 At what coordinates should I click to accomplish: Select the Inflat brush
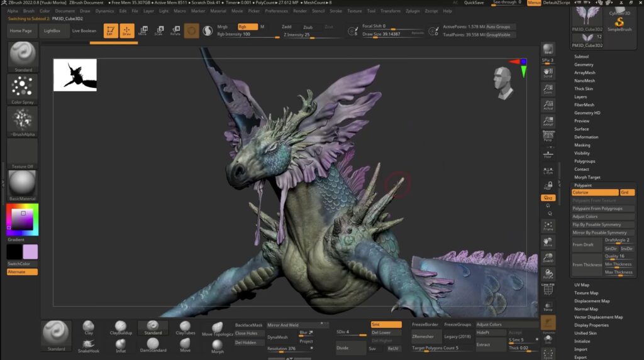[121, 343]
